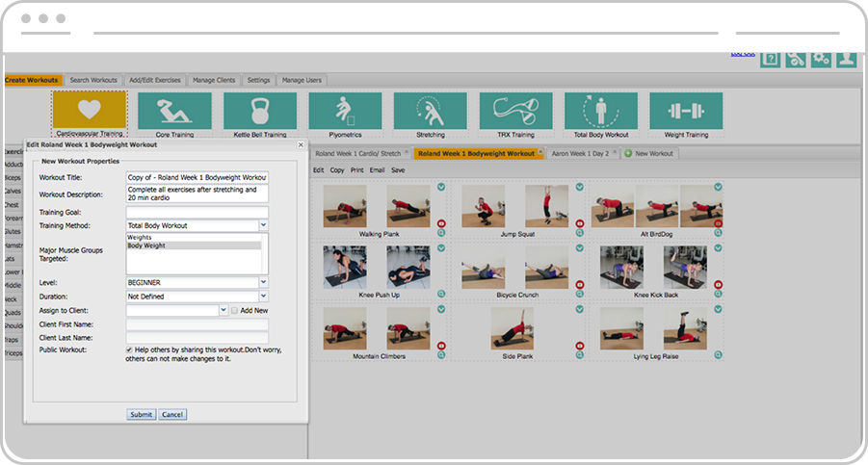Play the Mountain Climbers video icon
Screen dimensions: 868x465
tap(441, 346)
